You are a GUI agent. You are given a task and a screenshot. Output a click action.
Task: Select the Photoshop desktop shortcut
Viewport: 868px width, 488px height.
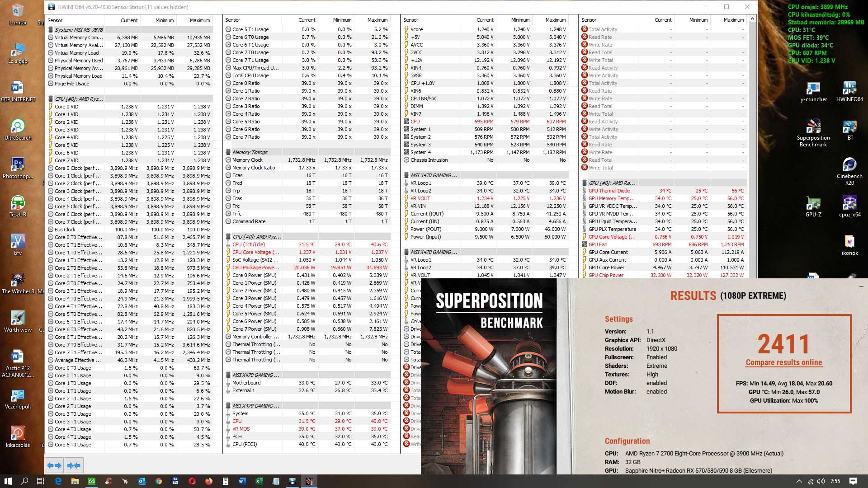coord(18,169)
